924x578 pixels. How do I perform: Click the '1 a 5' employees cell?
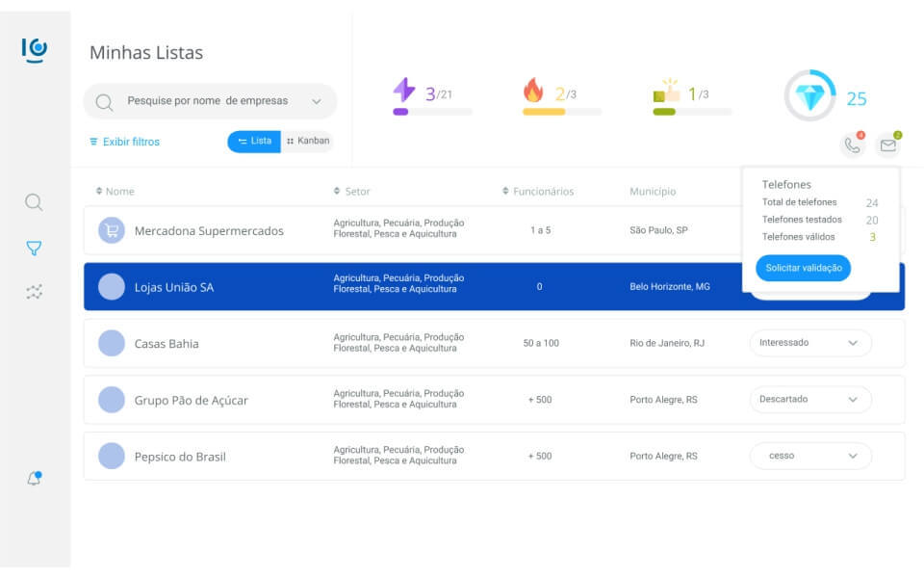pyautogui.click(x=540, y=230)
